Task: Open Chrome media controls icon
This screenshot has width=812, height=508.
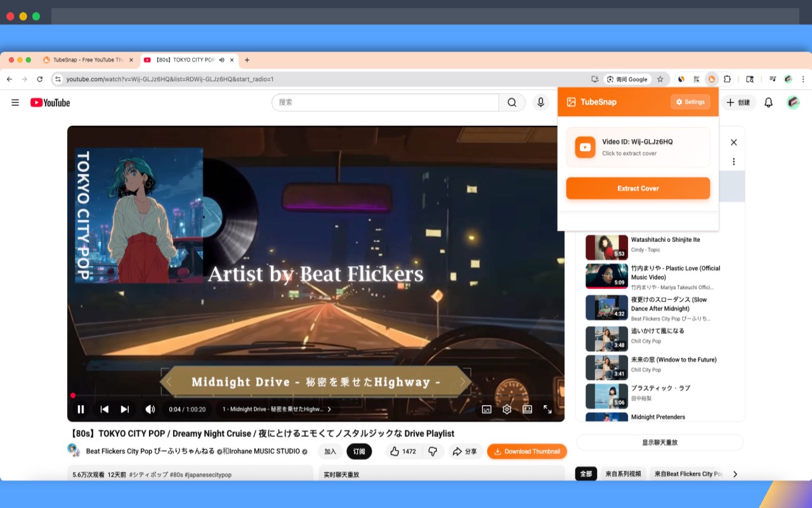Action: click(x=773, y=79)
